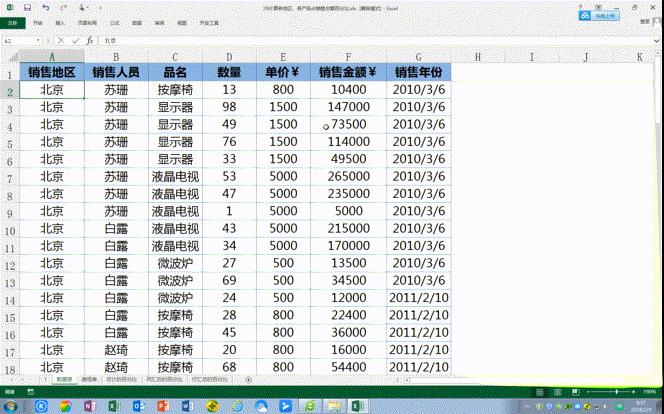Open PowerPoint from the taskbar
This screenshot has height=414, width=664.
(163, 406)
